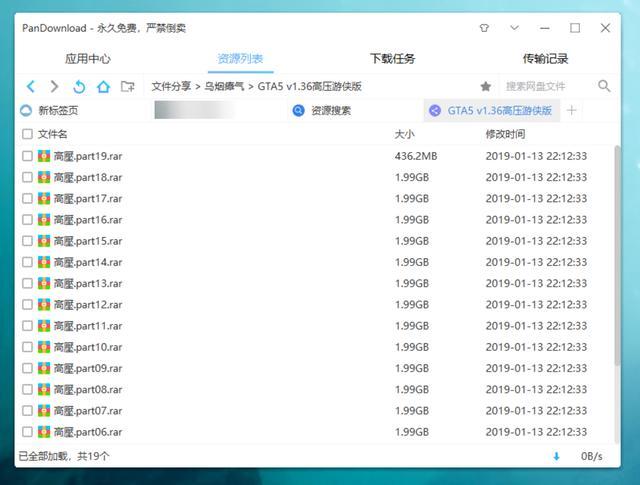Click 文件分享 in the breadcrumb path

(x=171, y=87)
